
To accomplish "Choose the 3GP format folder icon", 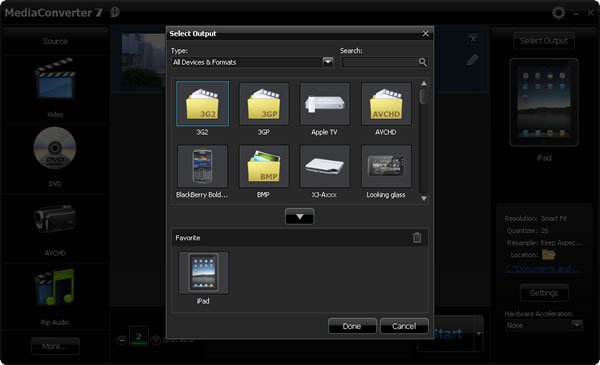I will (264, 104).
